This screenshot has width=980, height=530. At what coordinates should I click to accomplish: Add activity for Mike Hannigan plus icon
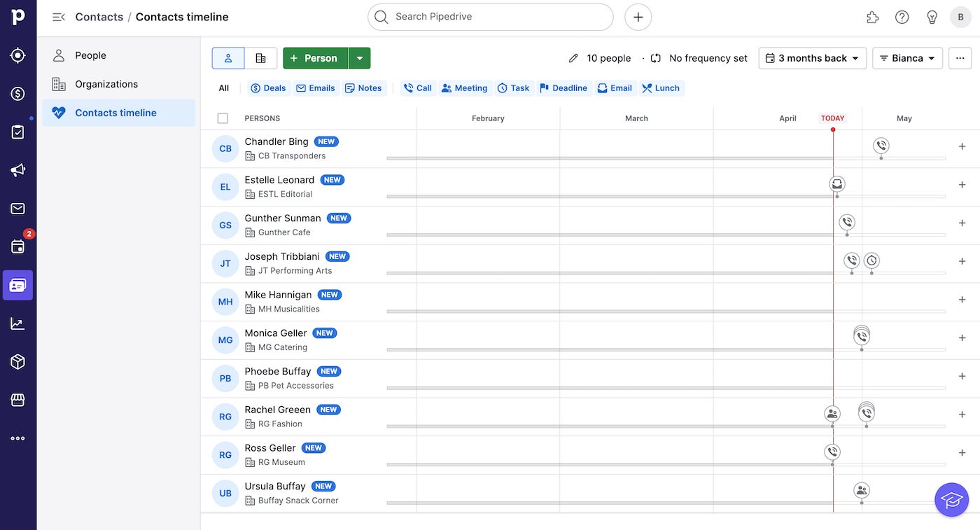(962, 300)
